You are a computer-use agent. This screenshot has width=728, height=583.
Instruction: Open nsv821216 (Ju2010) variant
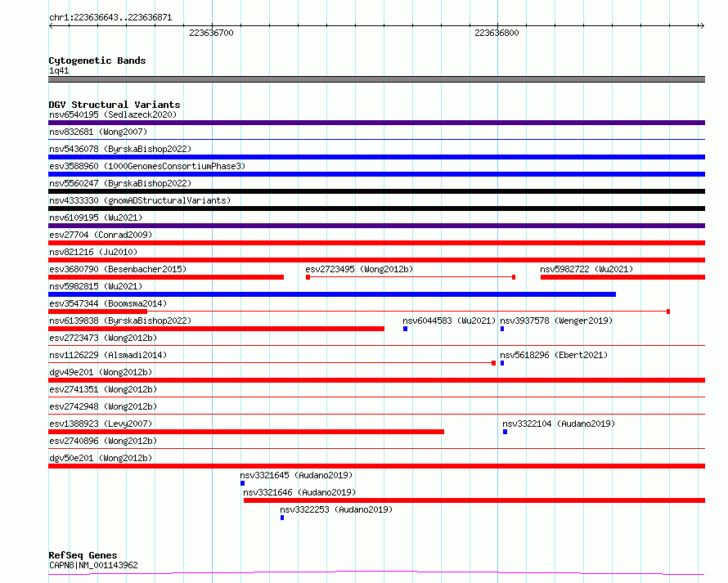coord(93,252)
